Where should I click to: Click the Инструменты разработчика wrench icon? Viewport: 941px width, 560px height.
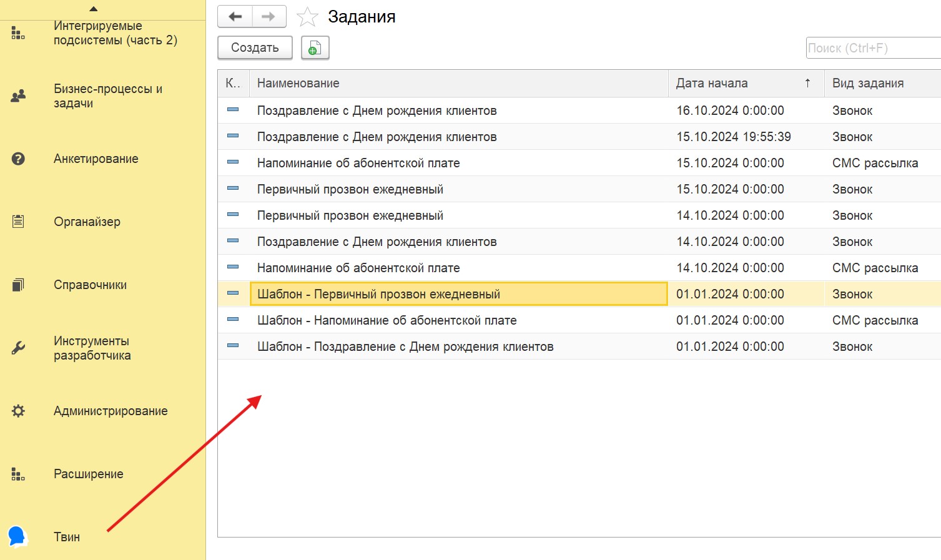coord(18,348)
